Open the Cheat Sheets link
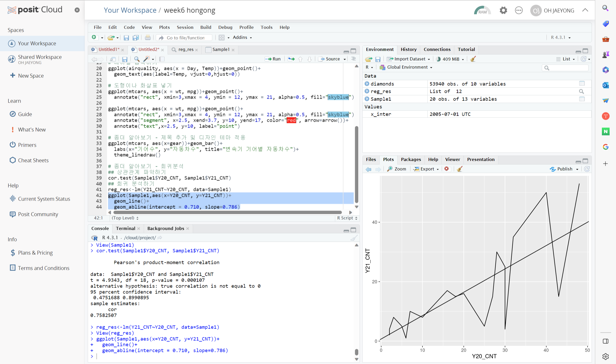Viewport: 616px width, 364px height. pos(33,160)
